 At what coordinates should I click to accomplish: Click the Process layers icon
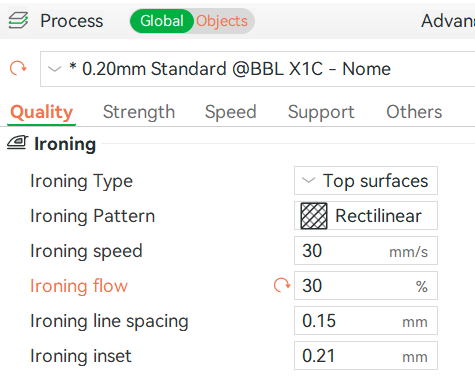18,21
